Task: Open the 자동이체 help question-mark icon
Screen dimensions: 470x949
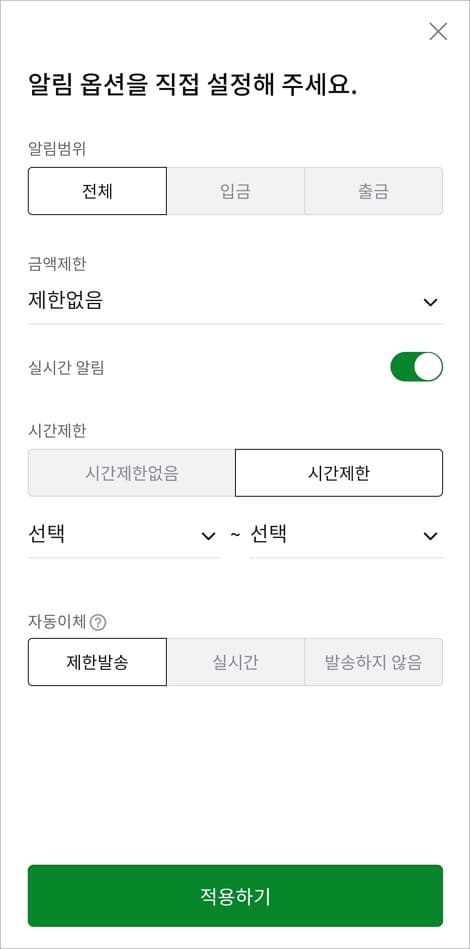Action: click(97, 622)
